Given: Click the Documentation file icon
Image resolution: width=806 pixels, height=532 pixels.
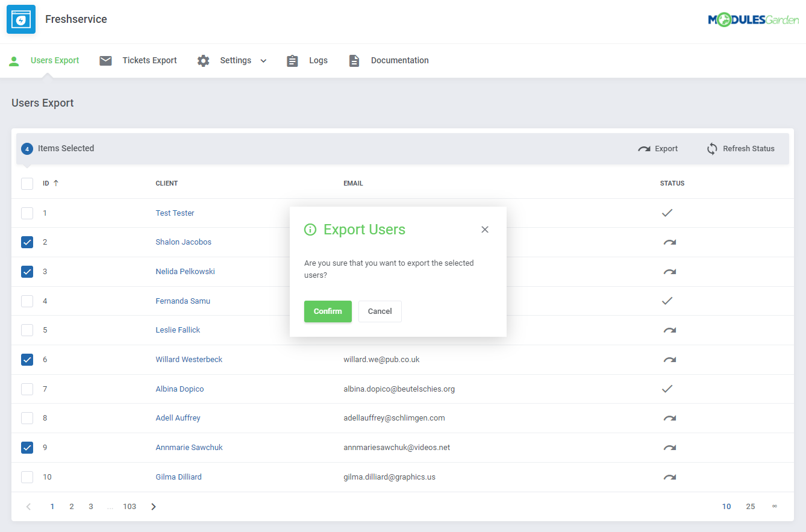Looking at the screenshot, I should [x=354, y=61].
